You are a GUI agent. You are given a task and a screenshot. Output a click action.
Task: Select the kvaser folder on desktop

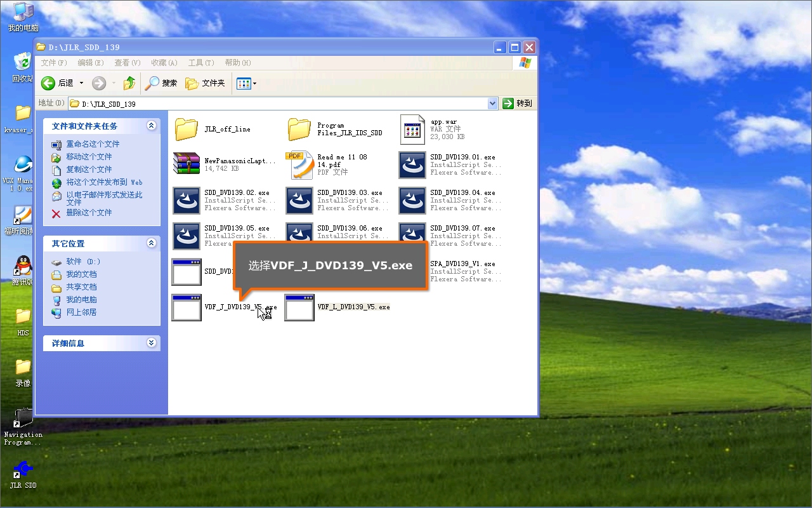pyautogui.click(x=23, y=113)
